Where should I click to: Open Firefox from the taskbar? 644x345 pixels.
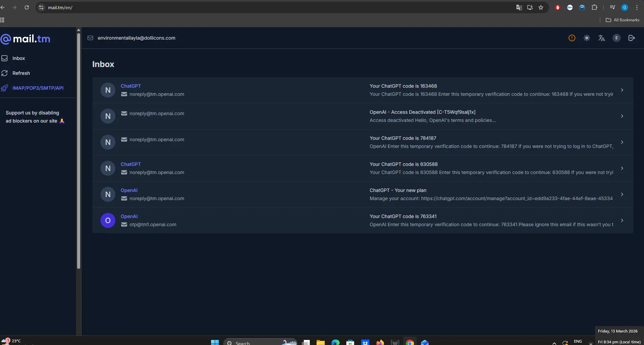(380, 342)
